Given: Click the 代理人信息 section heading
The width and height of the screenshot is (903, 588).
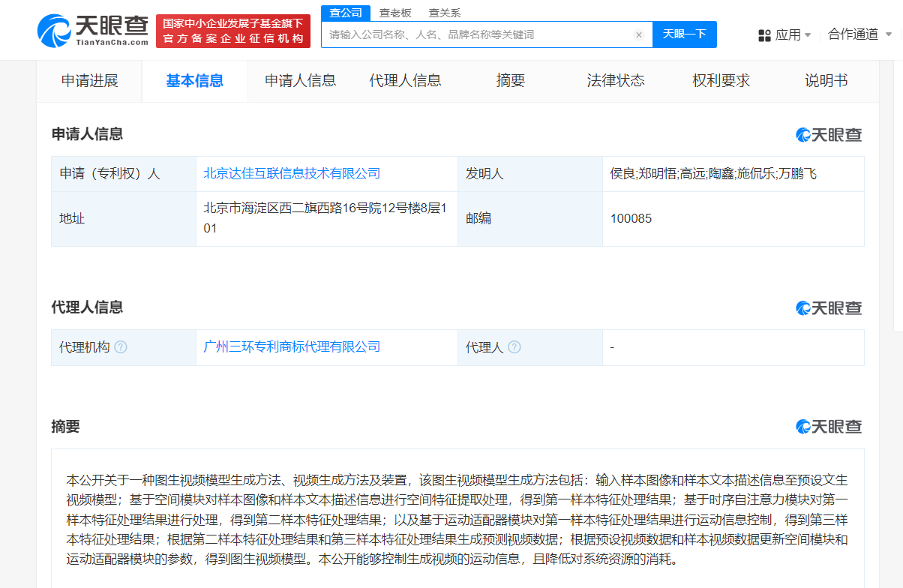Looking at the screenshot, I should [x=87, y=307].
